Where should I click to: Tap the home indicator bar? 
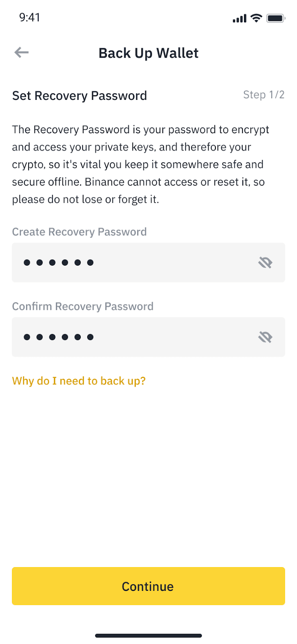pyautogui.click(x=148, y=636)
